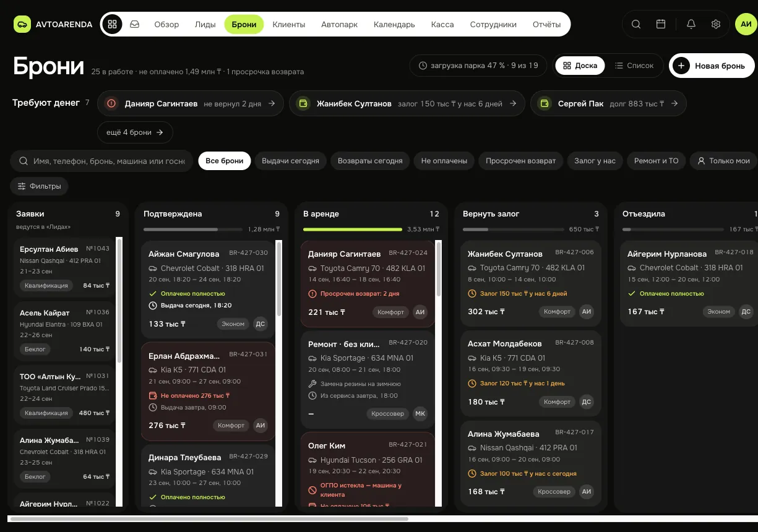
Task: Select the Ремонт и ТО filter chip
Action: [656, 161]
